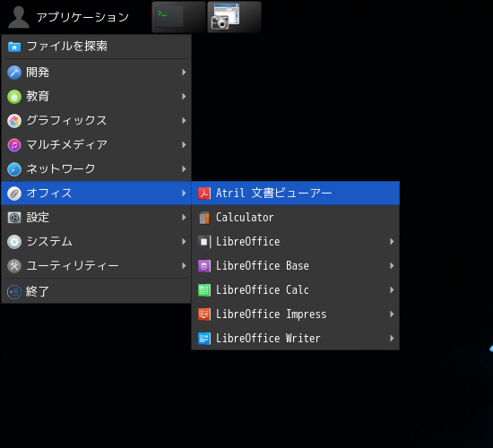Expand the 開発 category arrow
Screen dimensions: 493x448
tap(184, 73)
